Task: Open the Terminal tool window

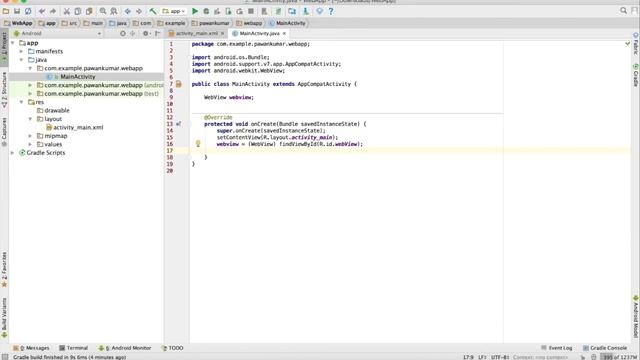Action: 73,348
